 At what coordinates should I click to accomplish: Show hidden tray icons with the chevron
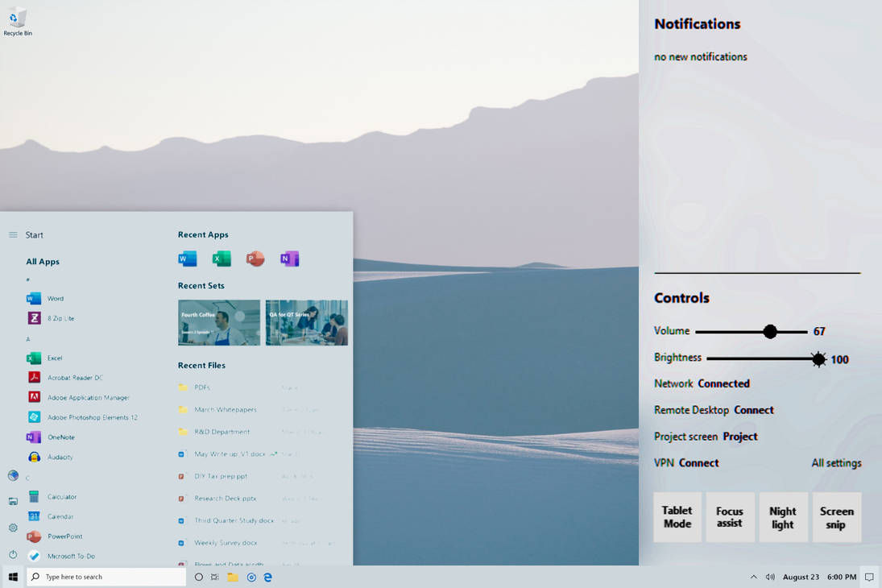754,577
